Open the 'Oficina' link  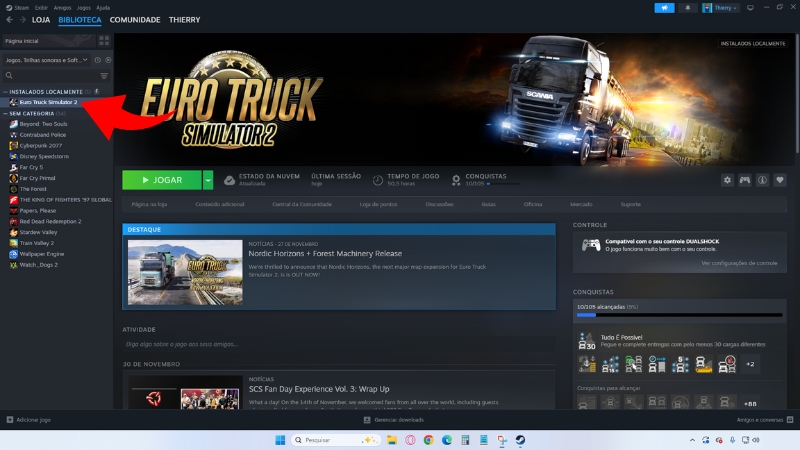pos(533,204)
